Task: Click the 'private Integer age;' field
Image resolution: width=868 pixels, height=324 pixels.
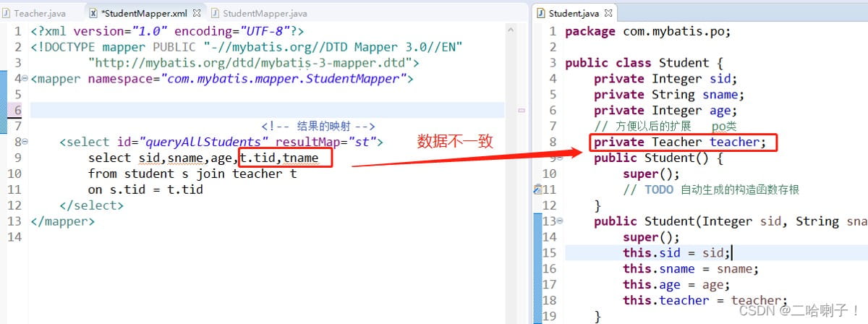Action: pos(665,111)
